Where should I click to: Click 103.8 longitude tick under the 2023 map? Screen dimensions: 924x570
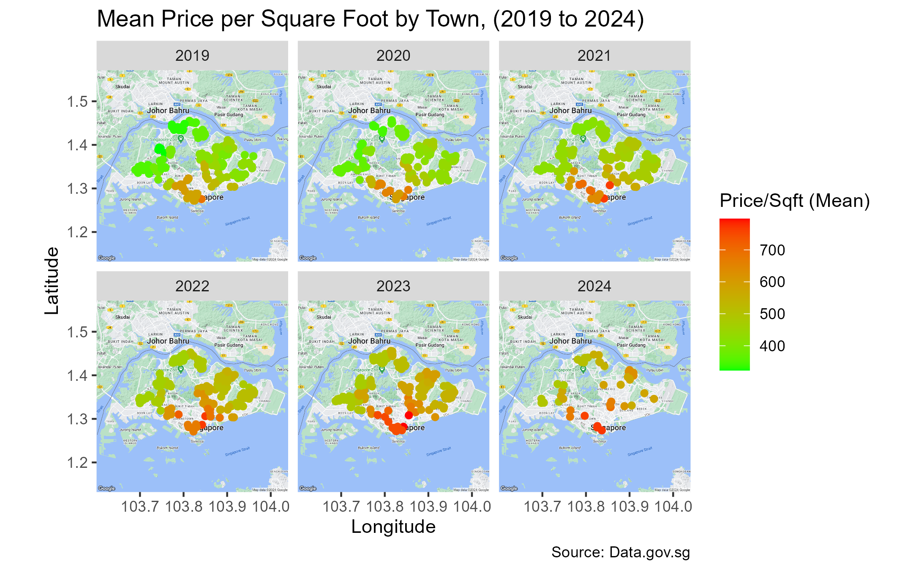tap(385, 506)
